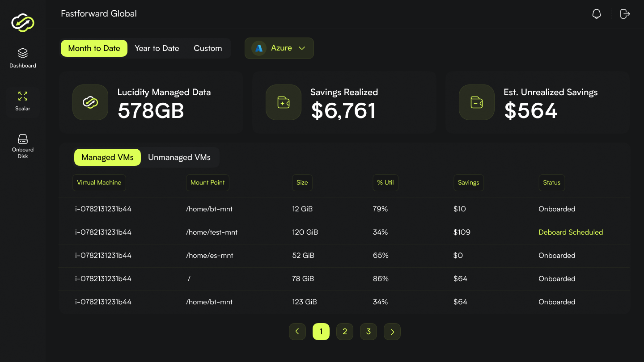Viewport: 644px width, 362px height.
Task: Open the Onboard Disk icon
Action: (x=23, y=139)
